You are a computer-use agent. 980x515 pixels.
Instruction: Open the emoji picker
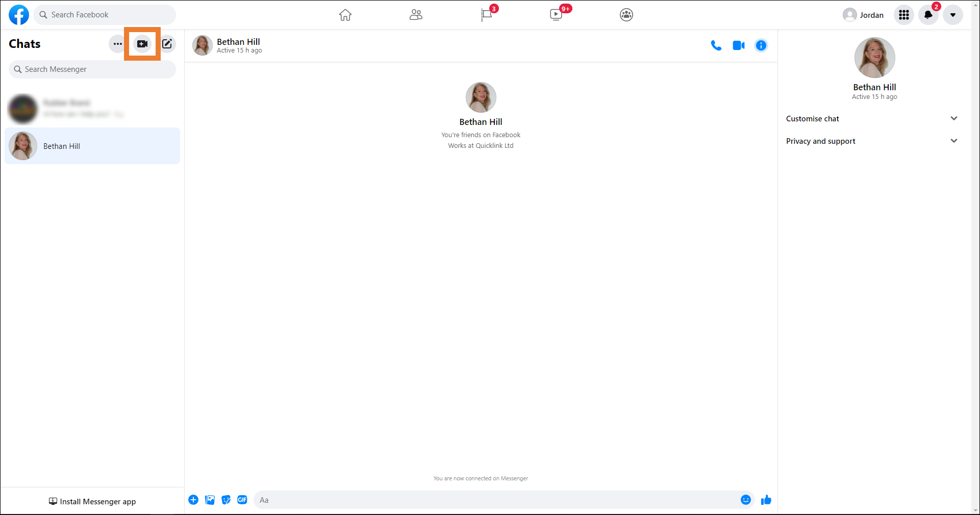745,500
